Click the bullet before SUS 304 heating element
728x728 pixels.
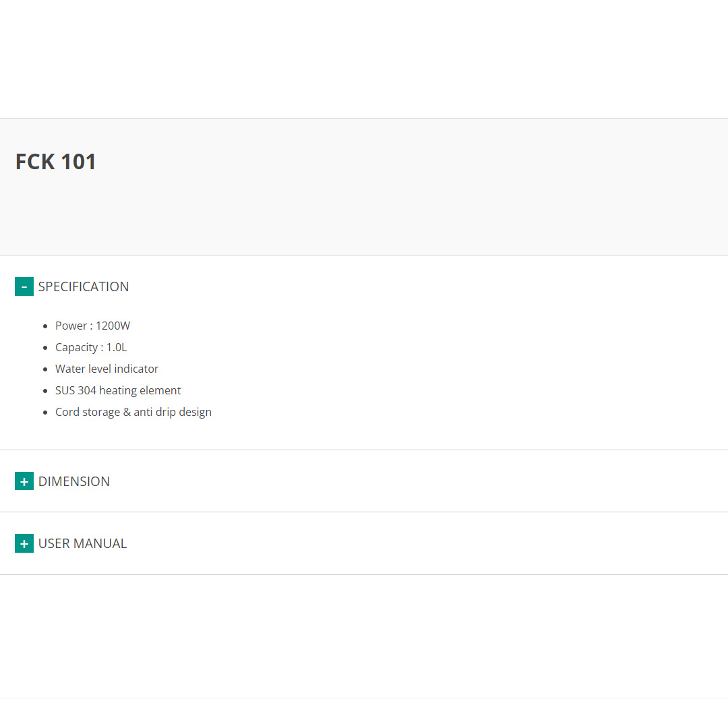[46, 391]
